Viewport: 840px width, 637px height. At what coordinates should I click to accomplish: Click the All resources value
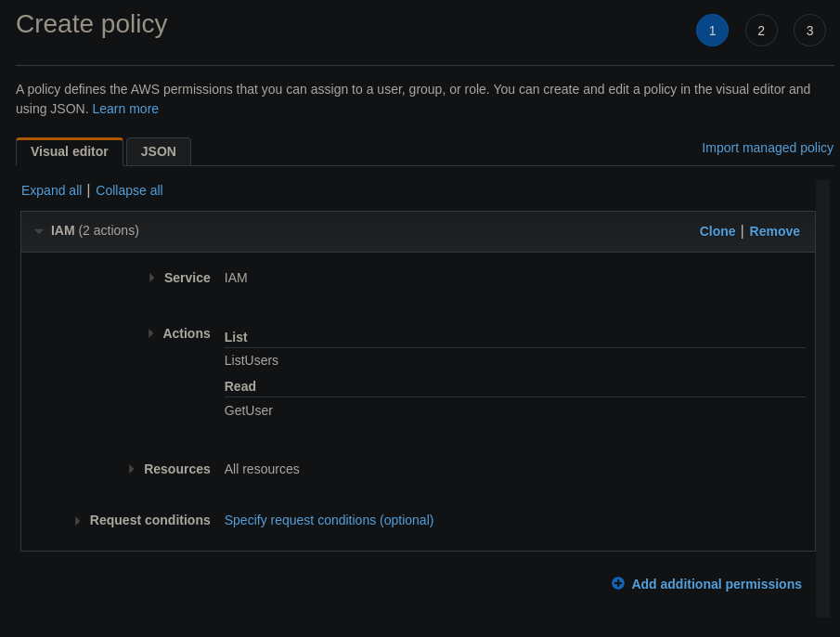pos(262,469)
